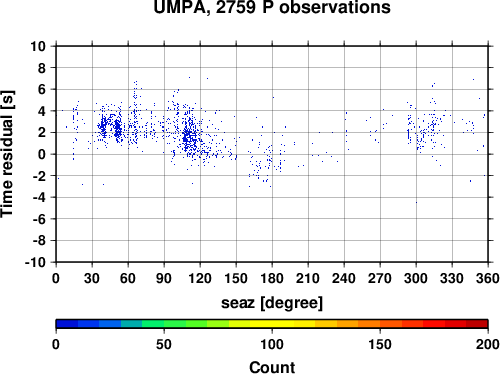This screenshot has width=500, height=374.
Task: Click the plot title UMPA P observations
Action: point(272,7)
